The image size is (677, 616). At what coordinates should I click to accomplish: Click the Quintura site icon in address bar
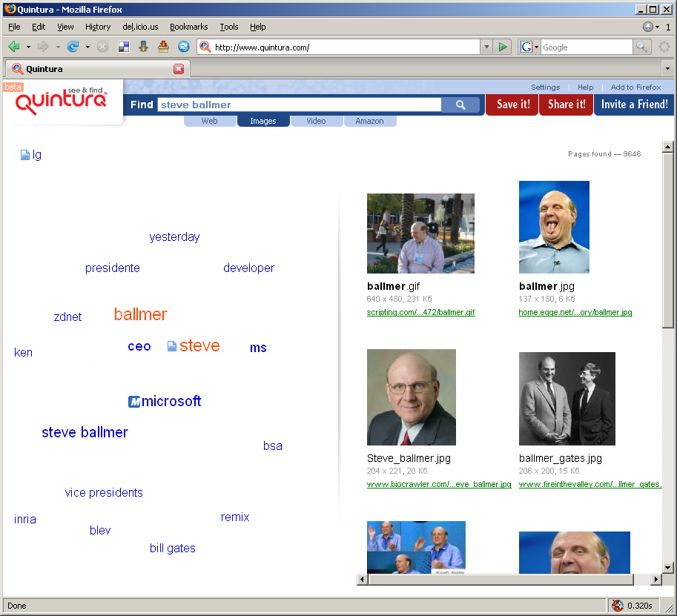point(205,47)
